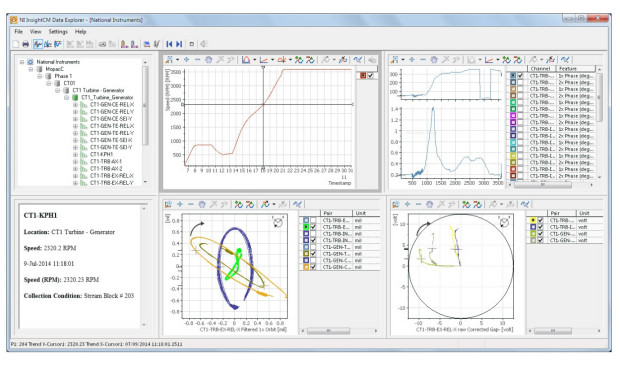
Task: Uncheck the first 1x Phase channel checkbox
Action: [x=520, y=76]
